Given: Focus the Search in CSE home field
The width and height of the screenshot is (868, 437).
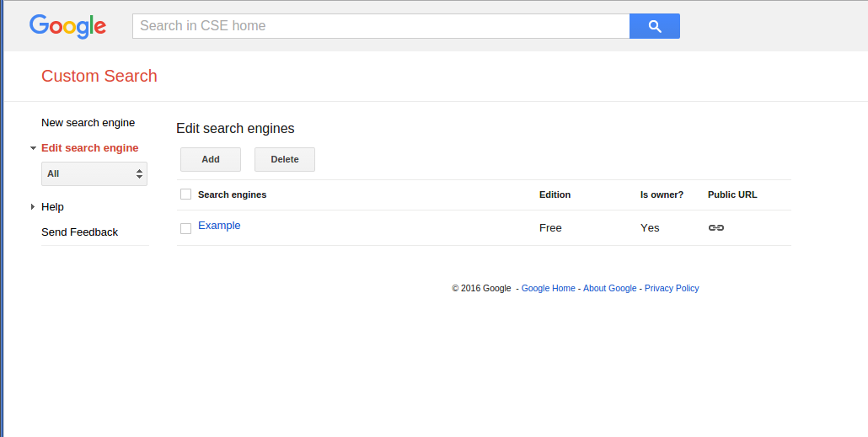Looking at the screenshot, I should point(380,26).
